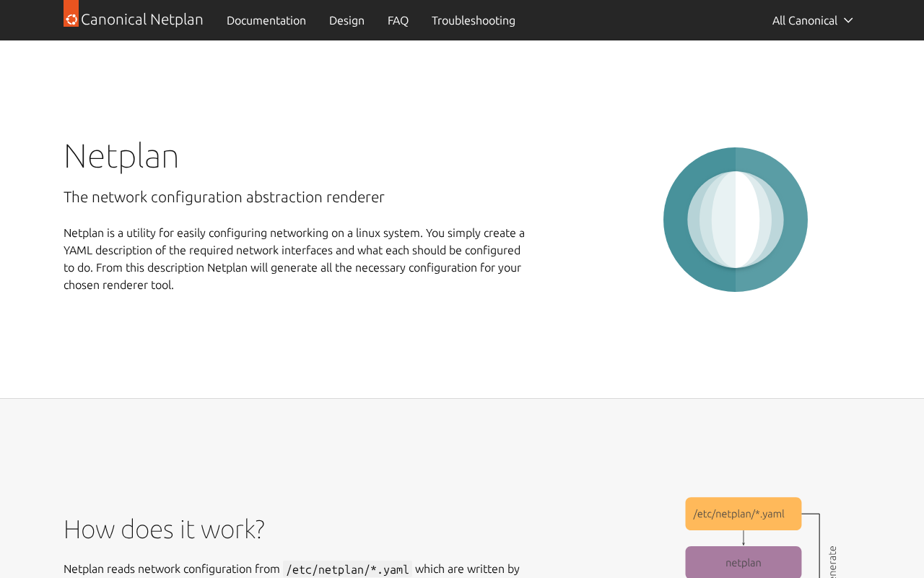Click the 'How does it work?' heading
Viewport: 924px width, 578px height.
(x=164, y=529)
